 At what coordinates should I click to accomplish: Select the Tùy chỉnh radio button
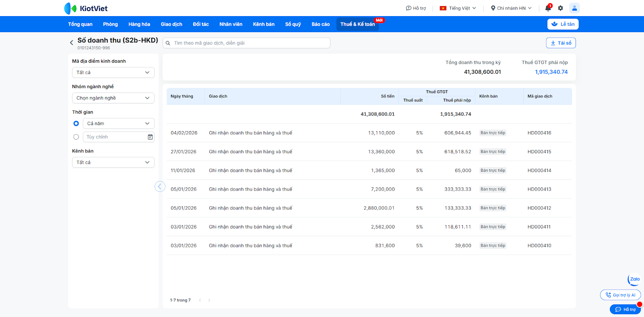76,137
